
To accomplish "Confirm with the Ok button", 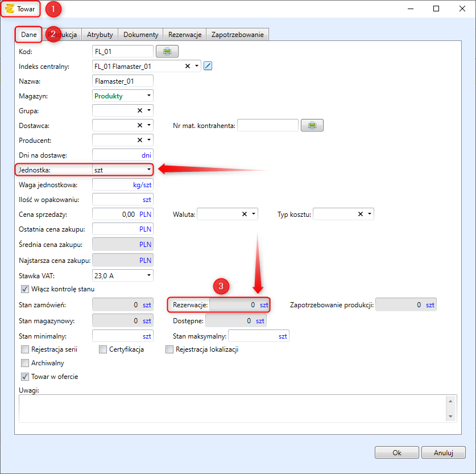I will point(396,453).
